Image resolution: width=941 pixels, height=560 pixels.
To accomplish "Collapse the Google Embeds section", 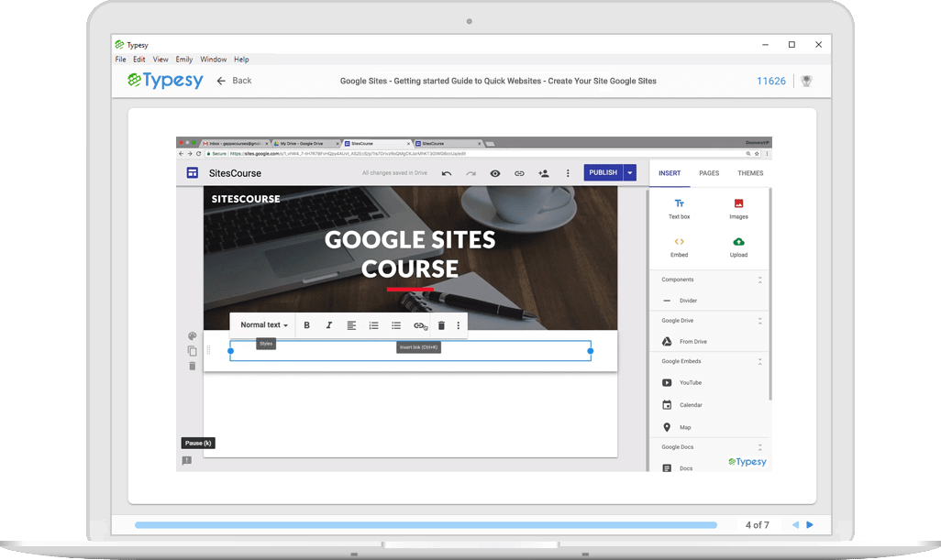I will [x=759, y=362].
